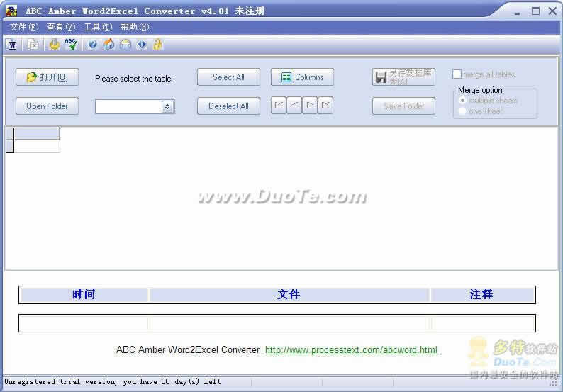
Task: Select the multiple sheets radio option
Action: 463,101
